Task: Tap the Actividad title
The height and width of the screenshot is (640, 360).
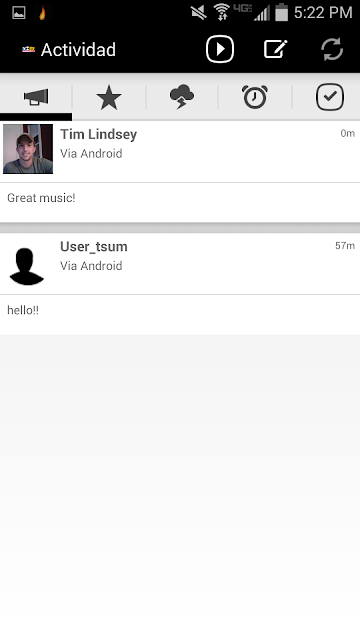Action: click(78, 50)
